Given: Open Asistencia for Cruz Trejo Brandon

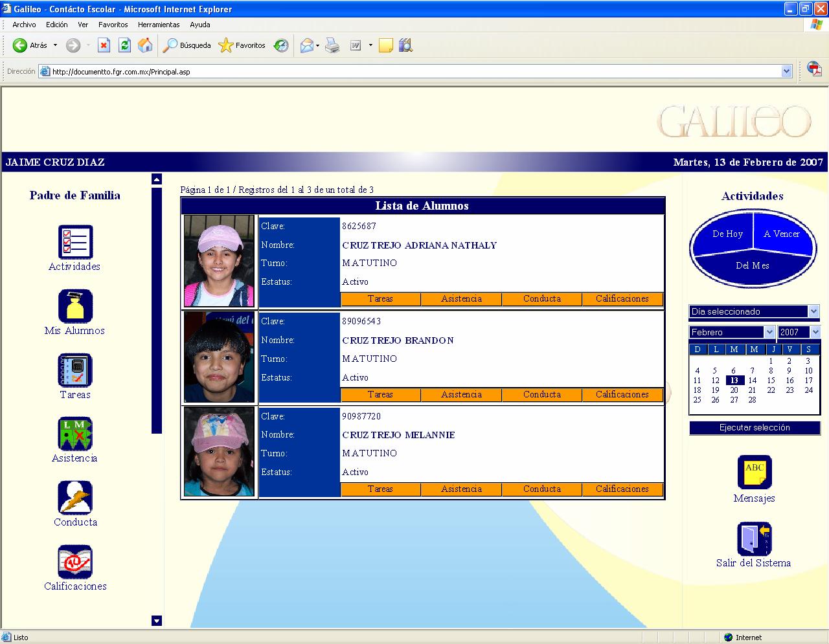Looking at the screenshot, I should point(461,395).
